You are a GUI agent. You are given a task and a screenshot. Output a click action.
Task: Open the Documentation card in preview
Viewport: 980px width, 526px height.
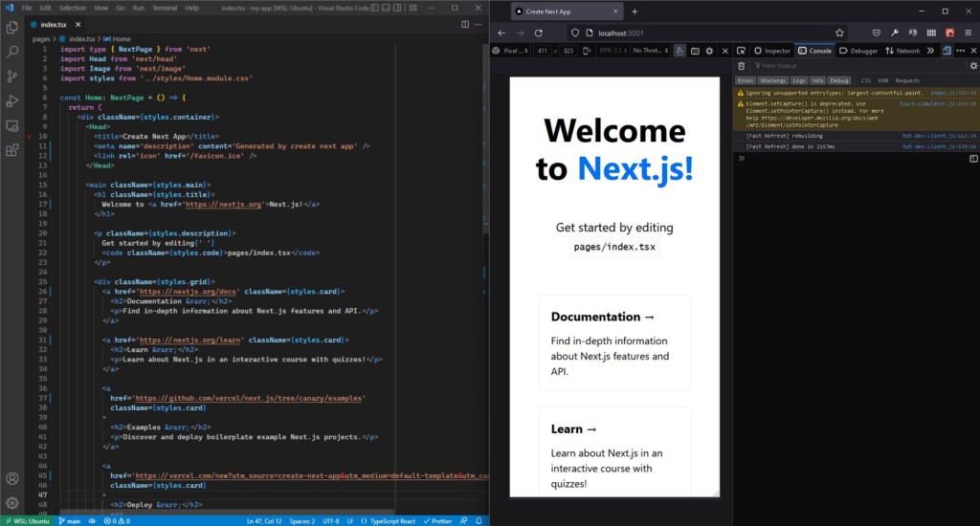615,343
